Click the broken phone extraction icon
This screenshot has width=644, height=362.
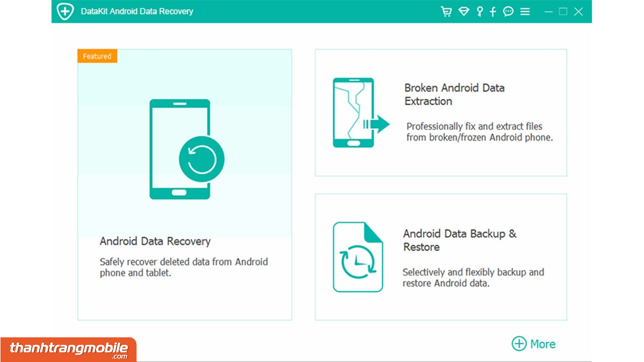361,113
